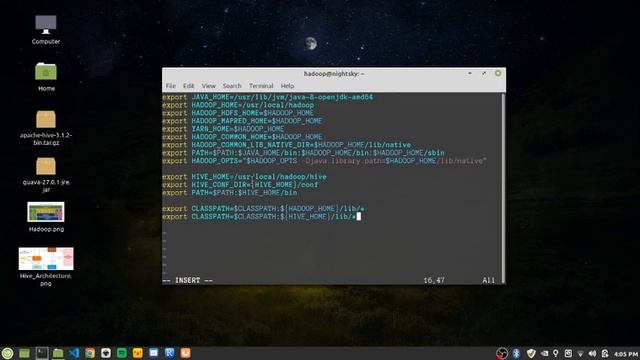Click the HIVE_CONF_DIR export line
This screenshot has width=640, height=360.
[x=240, y=185]
